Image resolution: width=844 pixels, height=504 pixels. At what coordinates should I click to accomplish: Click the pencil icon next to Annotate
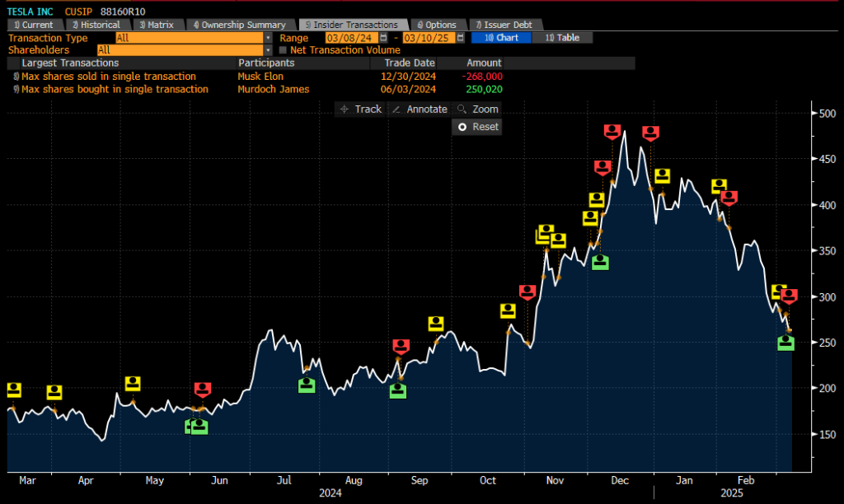coord(396,110)
